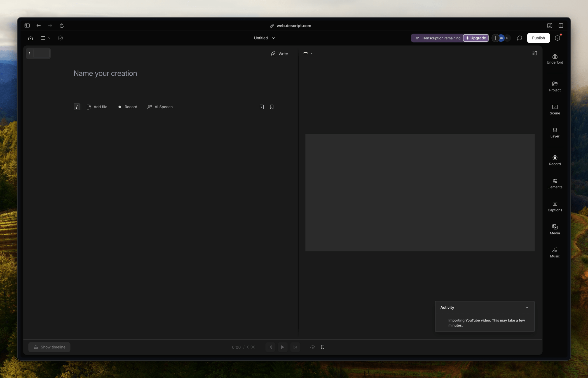Screen dimensions: 588x378
Task: Click the Name your creation title field
Action: click(x=105, y=73)
